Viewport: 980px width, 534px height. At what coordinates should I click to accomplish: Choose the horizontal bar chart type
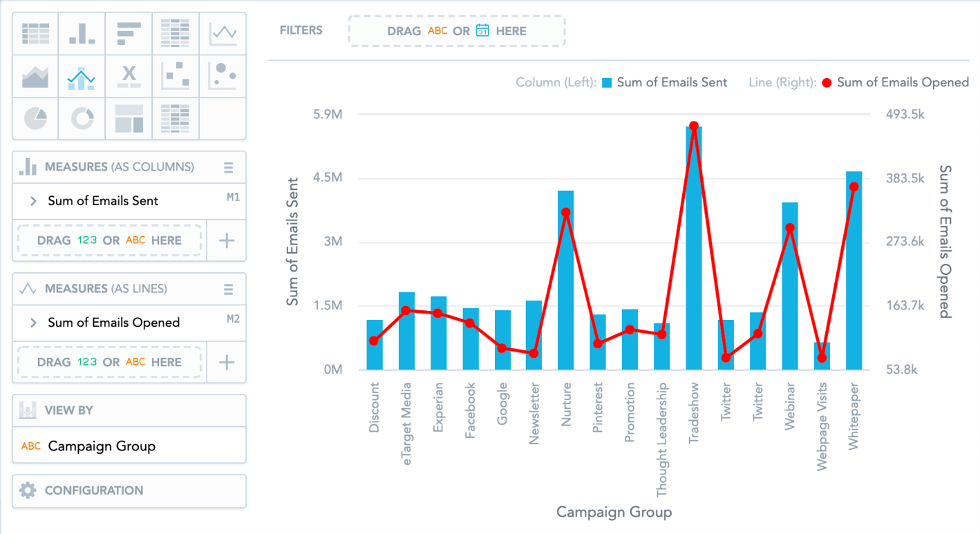128,34
